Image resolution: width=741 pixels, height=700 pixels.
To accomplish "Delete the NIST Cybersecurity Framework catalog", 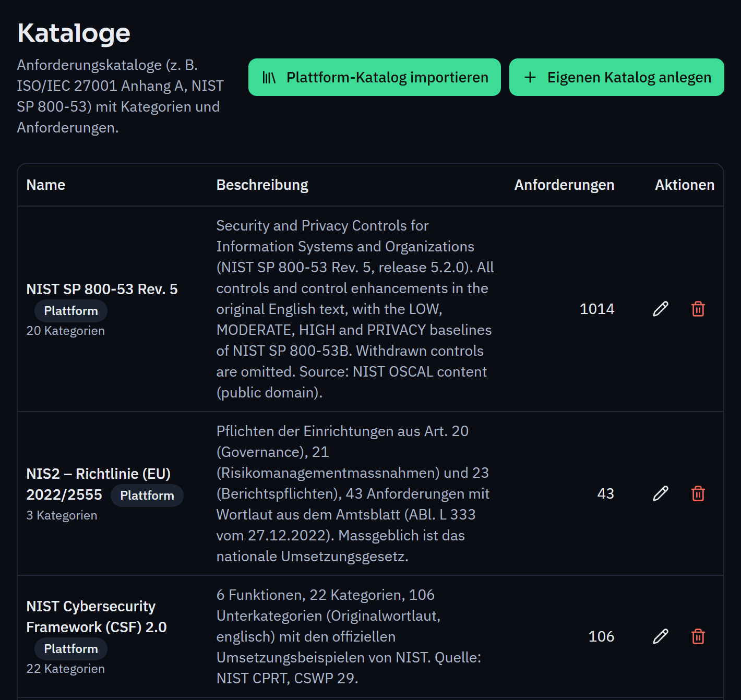I will pyautogui.click(x=698, y=636).
